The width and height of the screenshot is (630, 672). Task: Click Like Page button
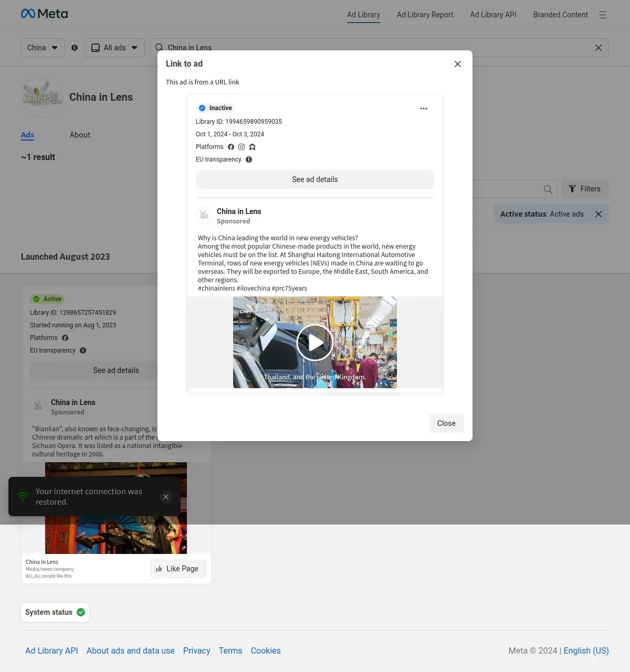point(178,569)
